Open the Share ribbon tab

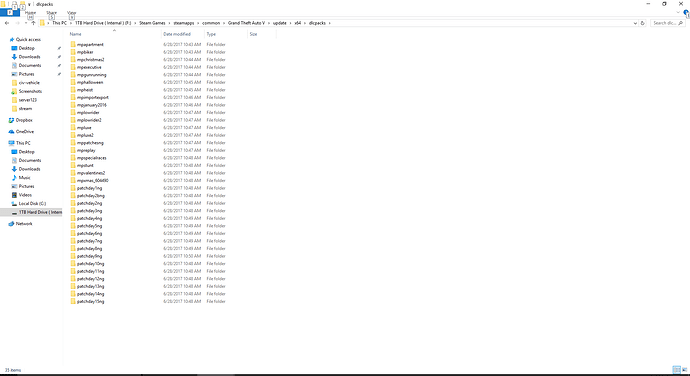tap(51, 13)
